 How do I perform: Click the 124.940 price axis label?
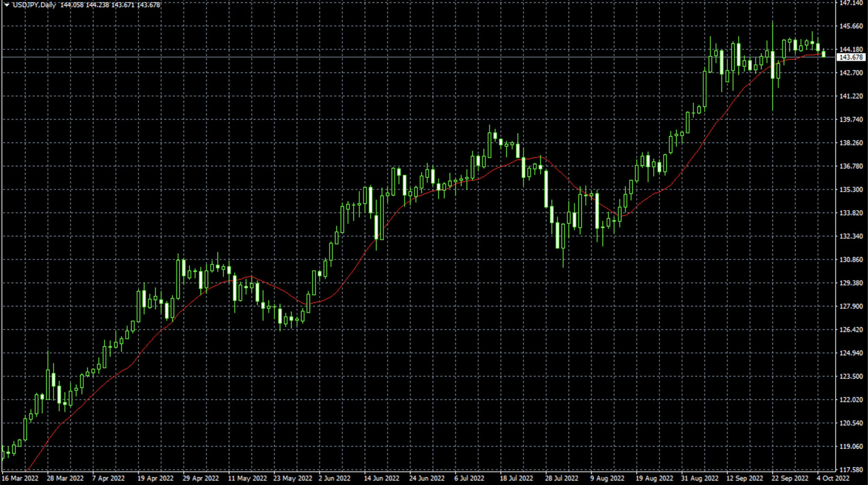[851, 353]
